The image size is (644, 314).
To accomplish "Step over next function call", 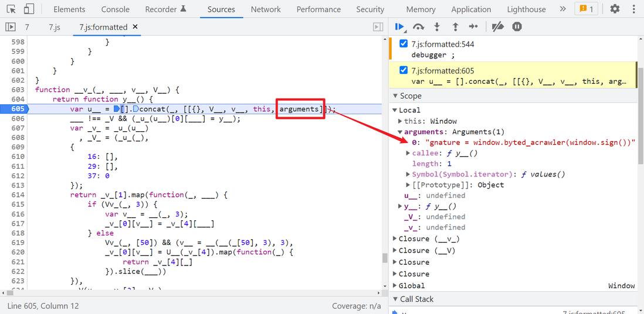I will (x=419, y=27).
